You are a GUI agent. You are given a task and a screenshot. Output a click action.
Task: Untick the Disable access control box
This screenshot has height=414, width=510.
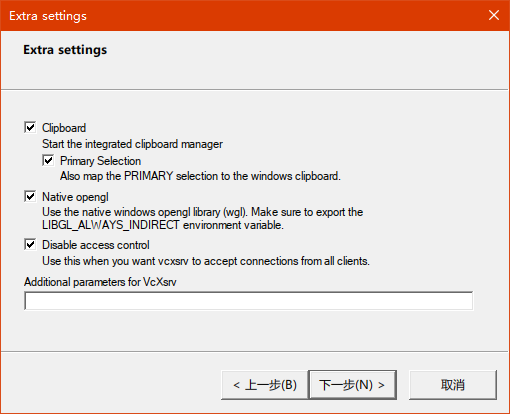click(x=30, y=244)
